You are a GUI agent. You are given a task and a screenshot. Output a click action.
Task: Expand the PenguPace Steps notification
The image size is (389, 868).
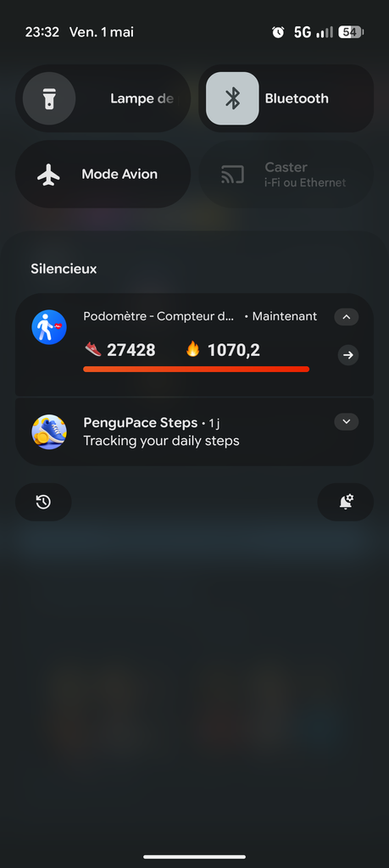click(347, 422)
